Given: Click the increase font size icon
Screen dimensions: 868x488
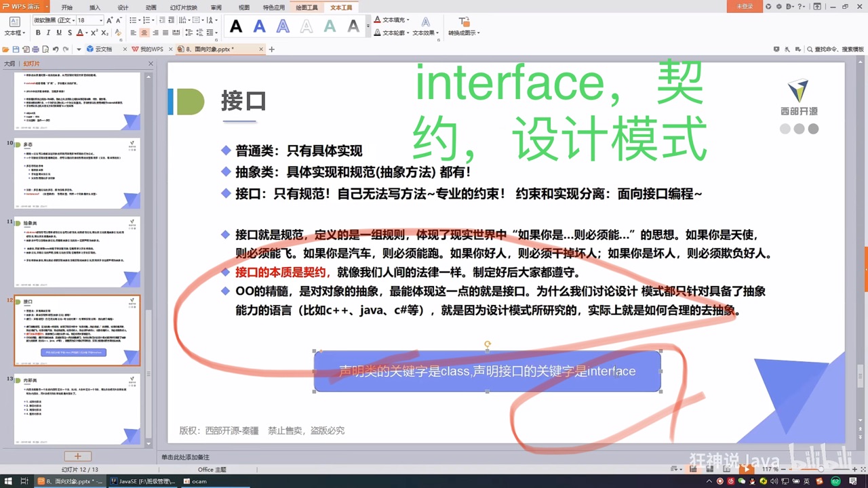Looking at the screenshot, I should point(109,20).
